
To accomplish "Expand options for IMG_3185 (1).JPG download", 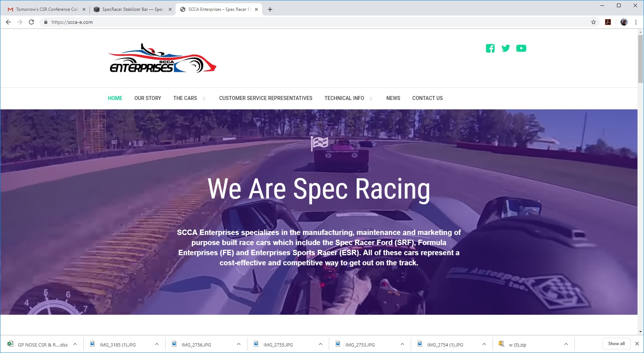I will 157,344.
